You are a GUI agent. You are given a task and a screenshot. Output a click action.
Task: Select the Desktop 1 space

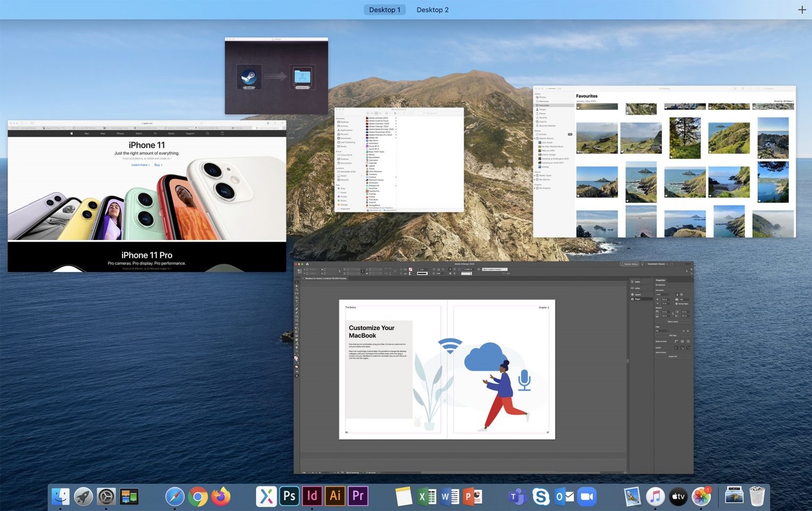point(384,10)
